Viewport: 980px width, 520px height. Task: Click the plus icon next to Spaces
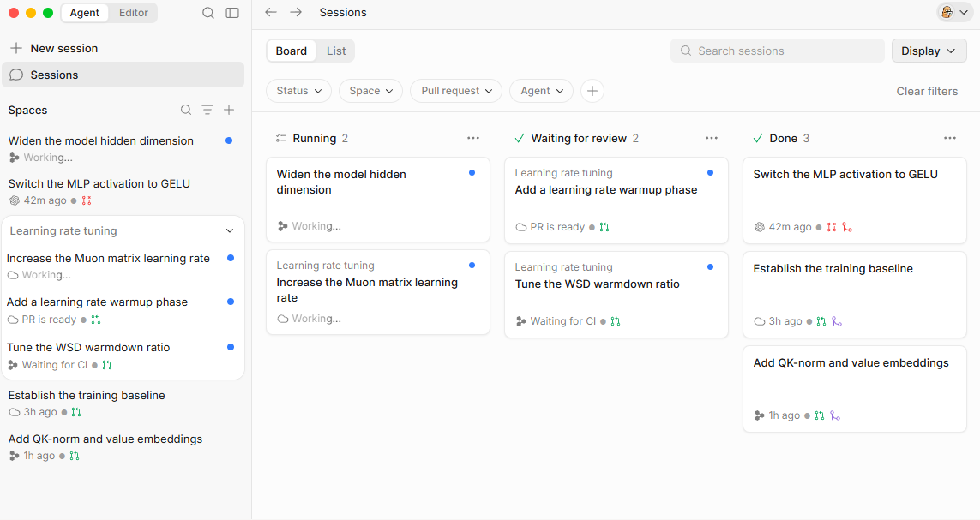(x=230, y=110)
